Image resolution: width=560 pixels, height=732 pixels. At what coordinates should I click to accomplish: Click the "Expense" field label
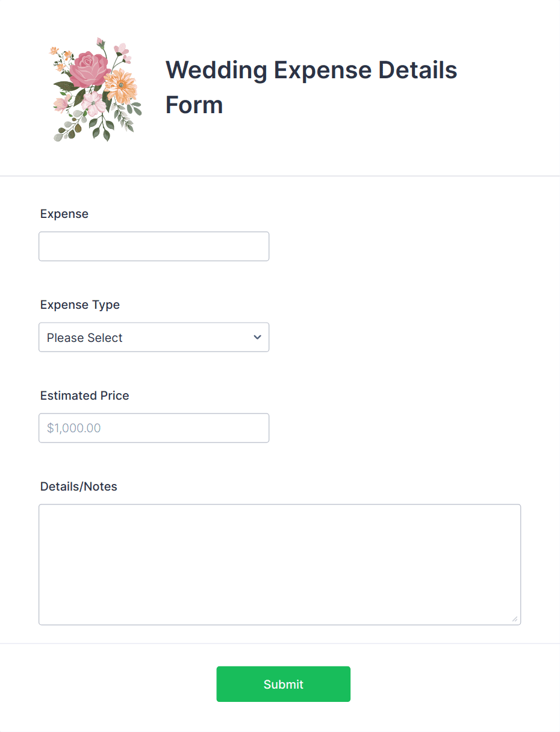[64, 214]
